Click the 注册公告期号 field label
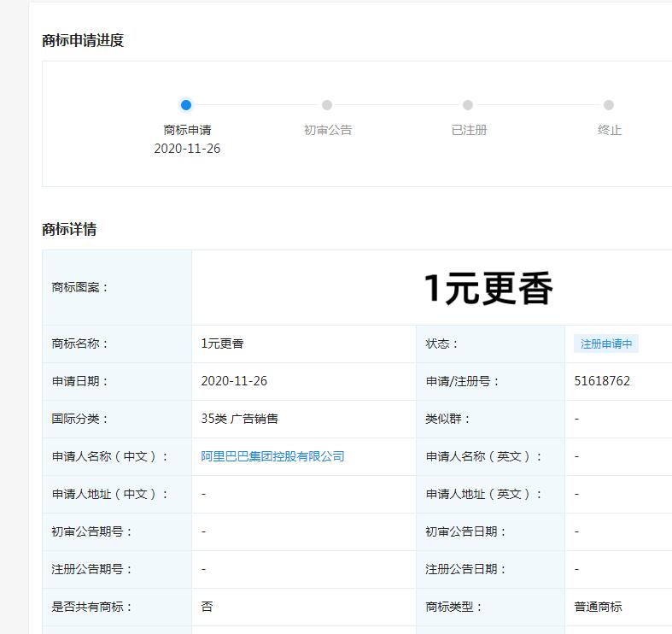 91,569
